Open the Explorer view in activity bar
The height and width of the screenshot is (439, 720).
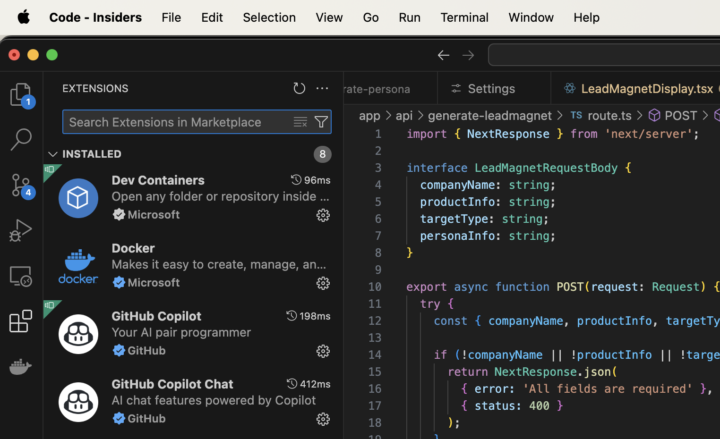(21, 95)
